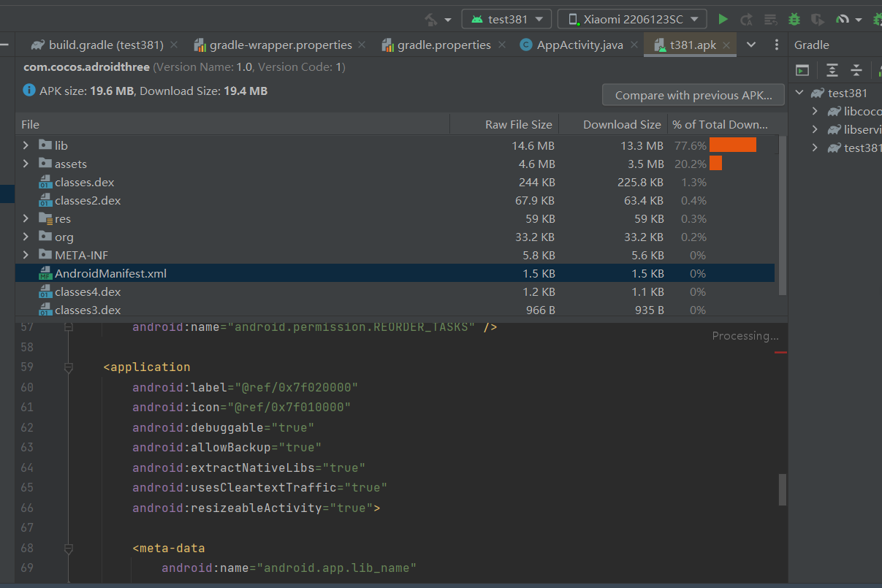Click the Apply Code Changes icon
882x588 pixels.
point(770,20)
